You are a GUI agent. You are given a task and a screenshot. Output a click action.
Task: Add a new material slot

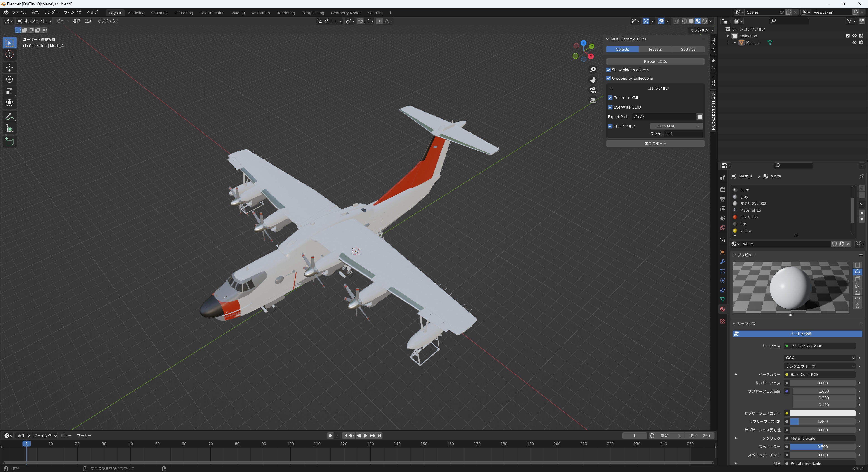pos(862,188)
